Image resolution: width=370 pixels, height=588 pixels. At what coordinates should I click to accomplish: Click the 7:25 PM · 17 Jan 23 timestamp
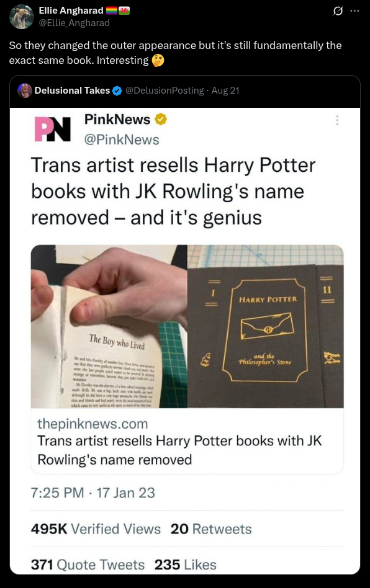tap(92, 492)
